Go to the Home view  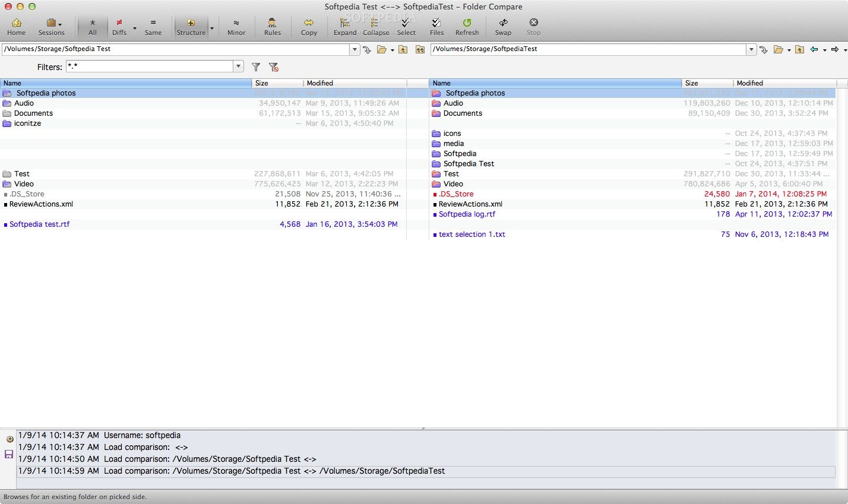coord(16,27)
